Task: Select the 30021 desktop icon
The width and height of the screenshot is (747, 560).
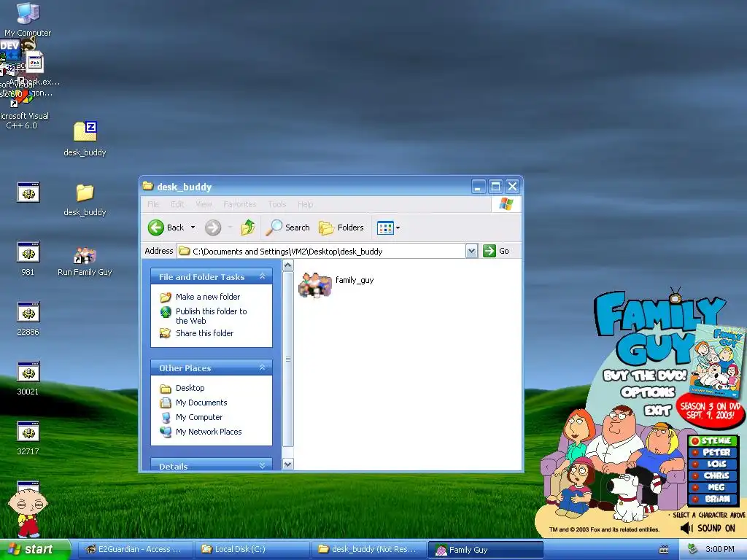Action: click(x=28, y=378)
